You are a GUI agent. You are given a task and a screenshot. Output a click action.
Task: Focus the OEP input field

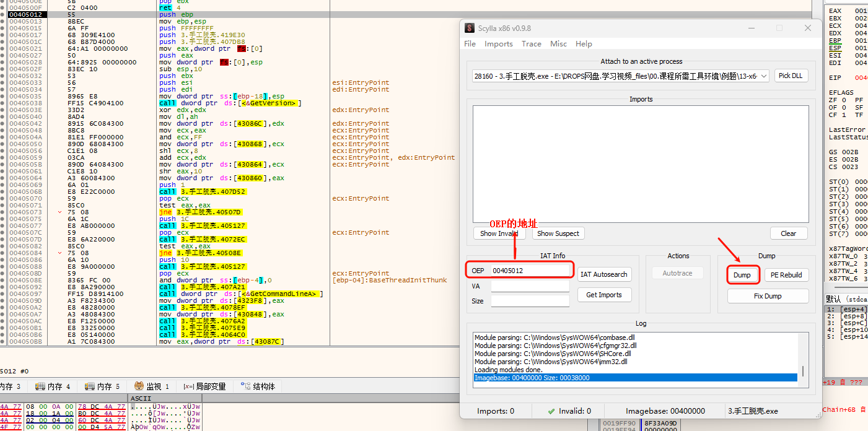(530, 271)
